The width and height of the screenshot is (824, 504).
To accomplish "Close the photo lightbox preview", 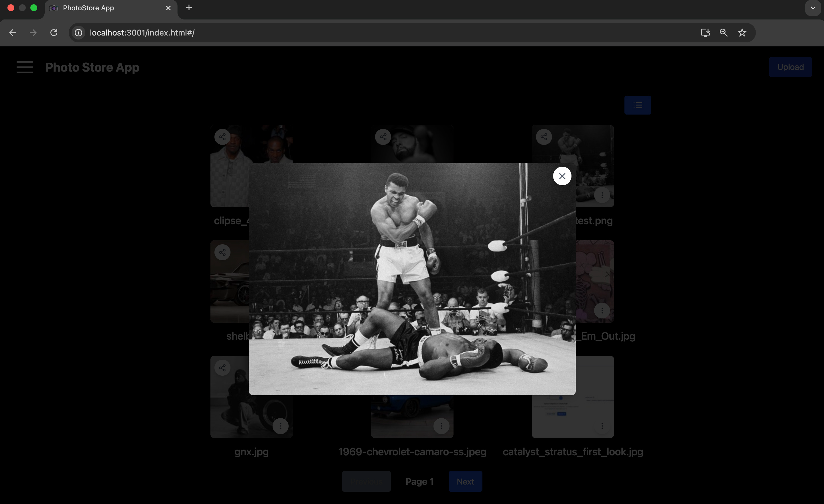I will coord(562,176).
